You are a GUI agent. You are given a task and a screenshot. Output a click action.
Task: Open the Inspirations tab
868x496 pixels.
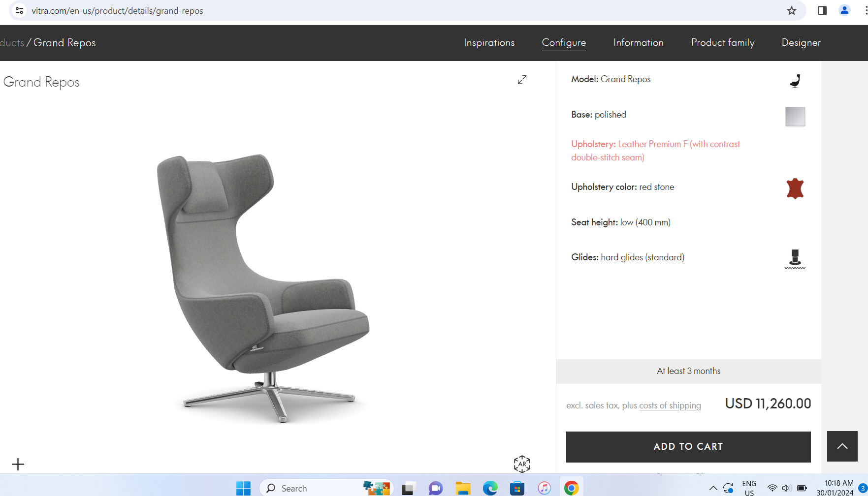pyautogui.click(x=489, y=43)
